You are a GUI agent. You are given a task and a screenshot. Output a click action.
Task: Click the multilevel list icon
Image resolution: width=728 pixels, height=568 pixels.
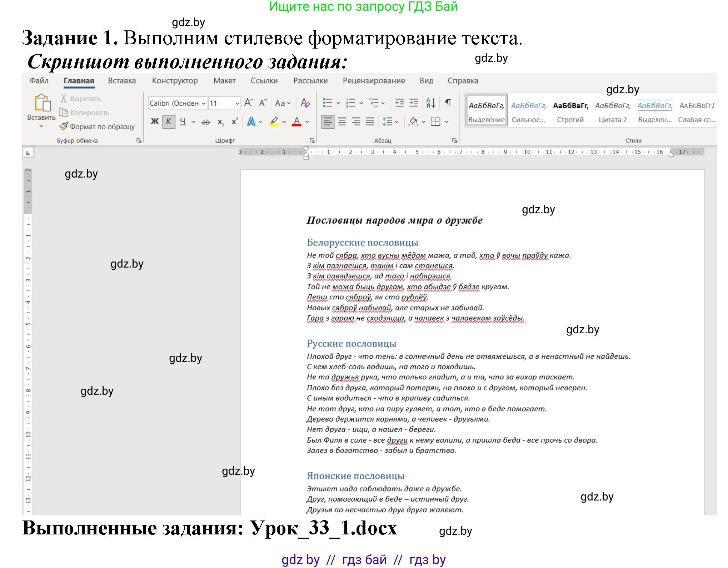[374, 103]
